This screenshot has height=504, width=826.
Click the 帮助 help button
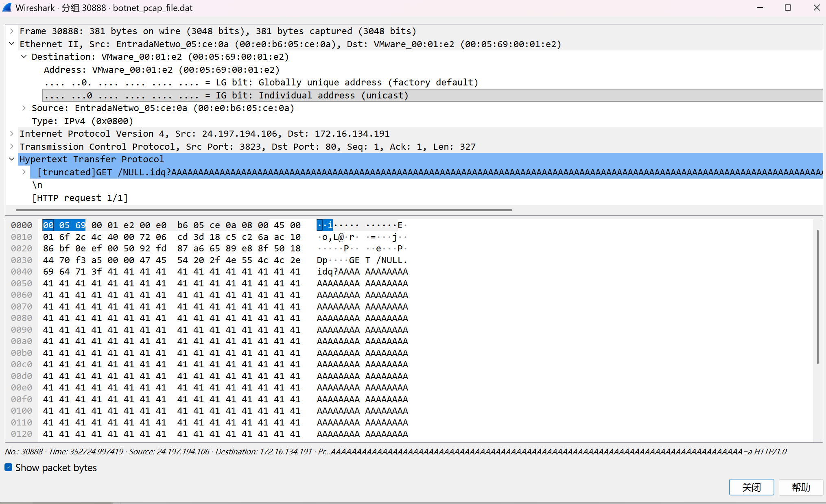800,487
